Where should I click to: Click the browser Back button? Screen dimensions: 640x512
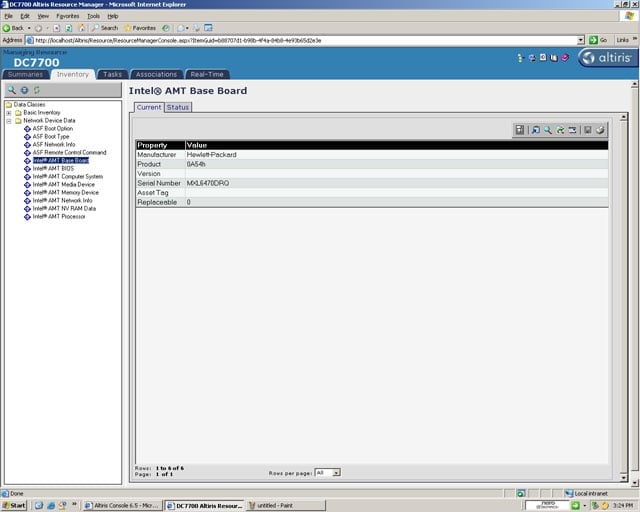click(x=13, y=28)
